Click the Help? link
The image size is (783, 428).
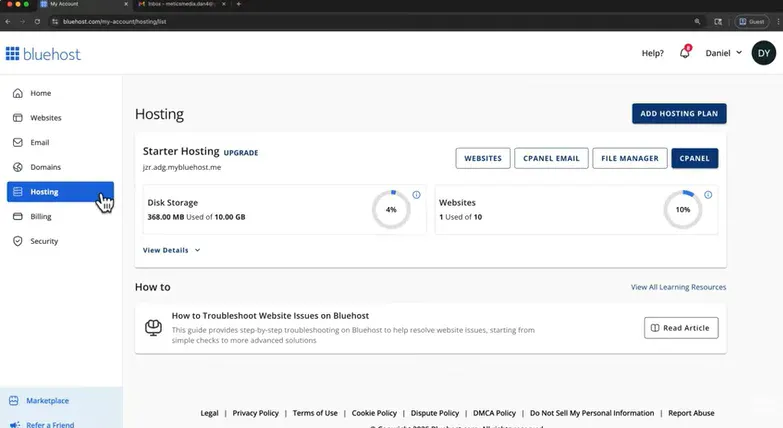[653, 53]
